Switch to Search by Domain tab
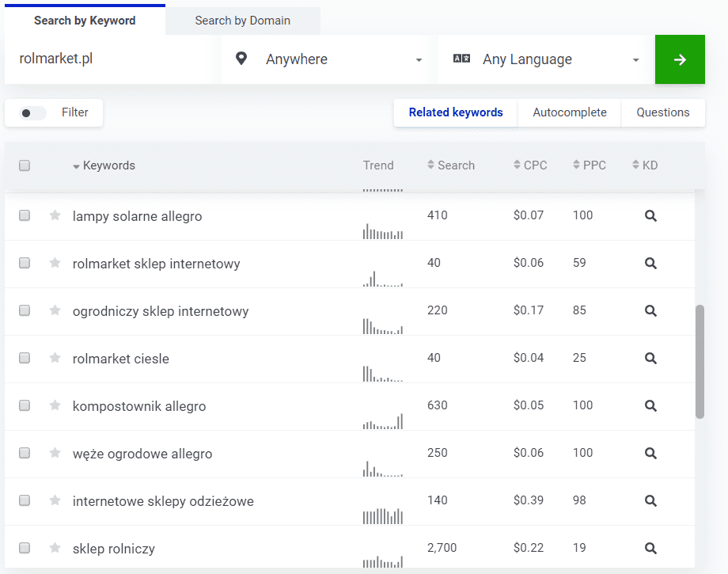Image resolution: width=728 pixels, height=574 pixels. (242, 21)
